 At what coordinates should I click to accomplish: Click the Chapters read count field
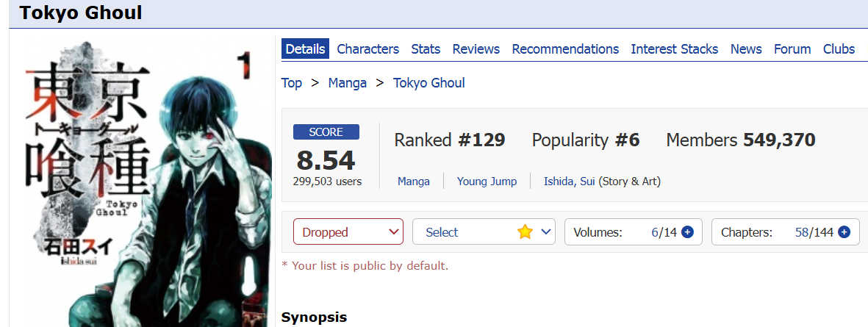802,232
